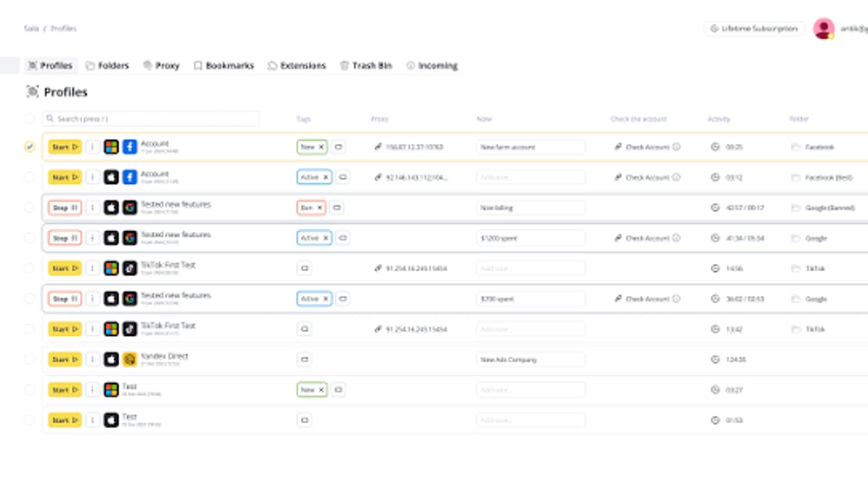
Task: Open the Incoming tab
Action: pyautogui.click(x=432, y=66)
